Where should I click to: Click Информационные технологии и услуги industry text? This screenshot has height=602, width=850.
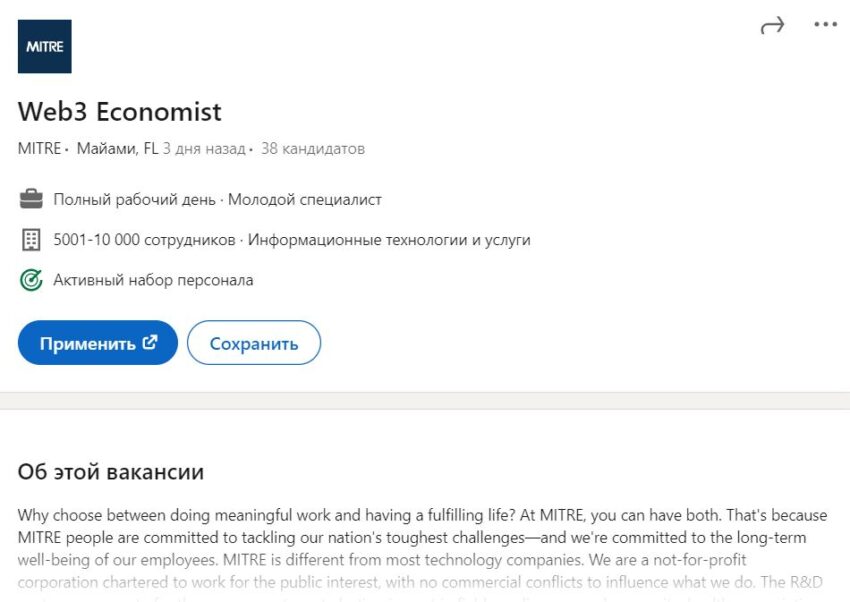(x=389, y=240)
